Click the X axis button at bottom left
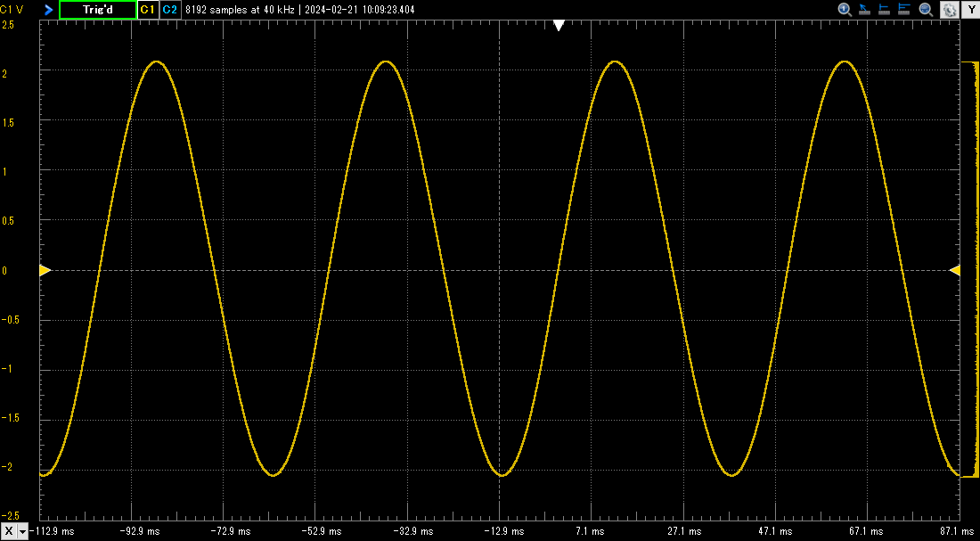980x541 pixels. 9,531
